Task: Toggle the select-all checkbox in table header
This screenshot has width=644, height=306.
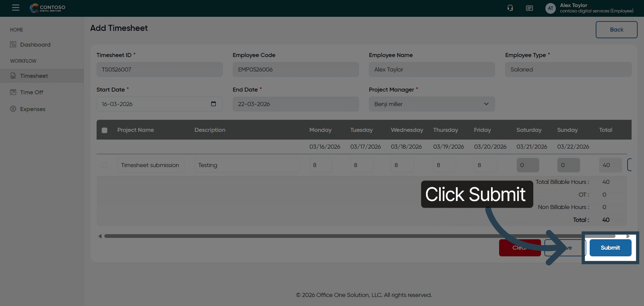Action: [105, 130]
